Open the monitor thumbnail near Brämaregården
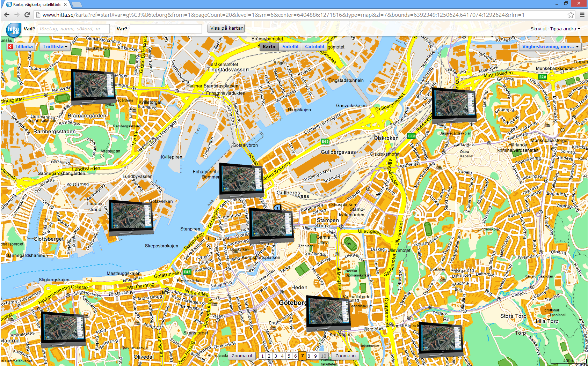 [93, 87]
